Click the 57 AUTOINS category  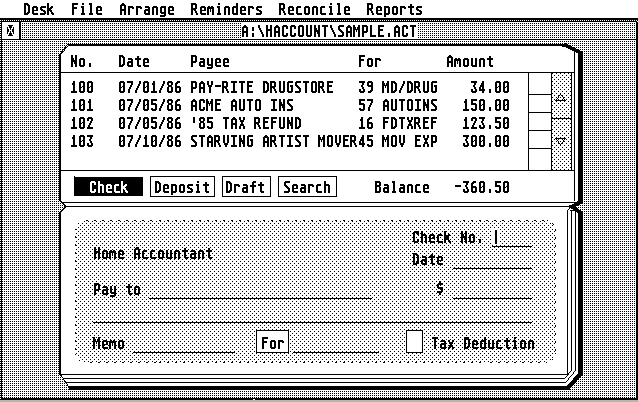(x=398, y=105)
